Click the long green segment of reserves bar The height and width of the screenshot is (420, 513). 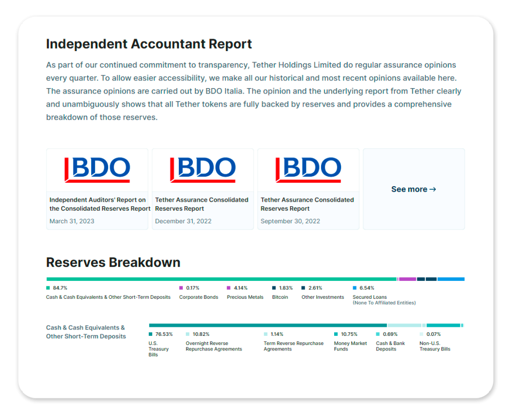point(220,279)
